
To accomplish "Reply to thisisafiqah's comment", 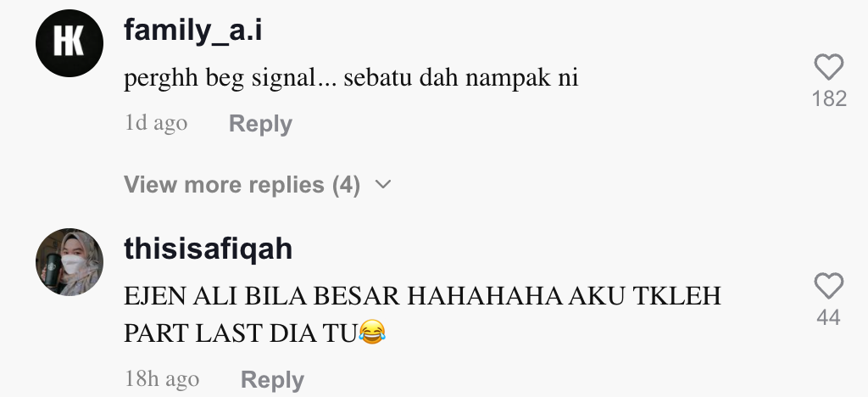I will (x=272, y=380).
